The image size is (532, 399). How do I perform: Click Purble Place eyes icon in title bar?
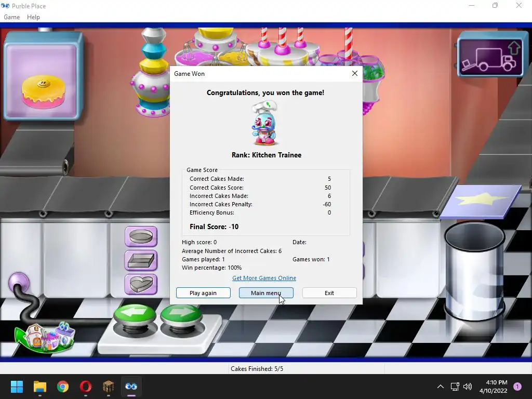(5, 6)
